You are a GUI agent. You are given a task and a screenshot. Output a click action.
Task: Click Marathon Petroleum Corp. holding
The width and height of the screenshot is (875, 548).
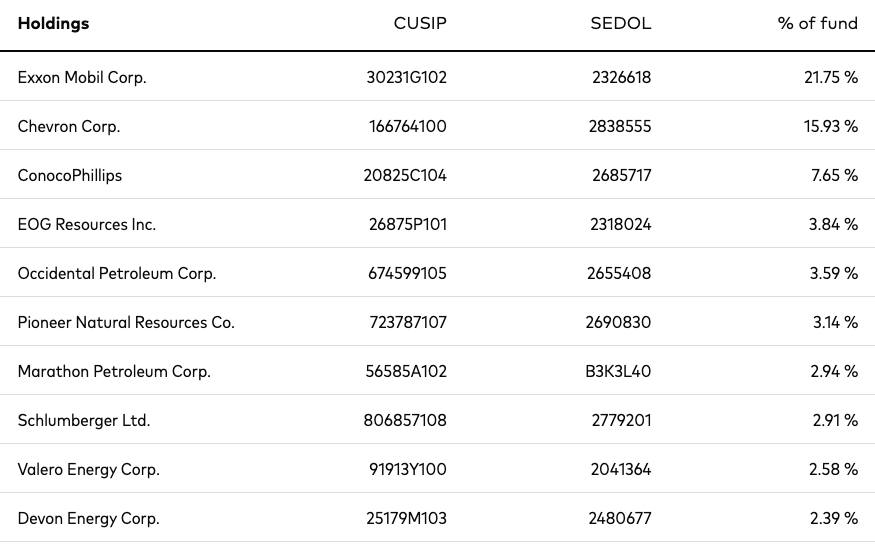(114, 372)
